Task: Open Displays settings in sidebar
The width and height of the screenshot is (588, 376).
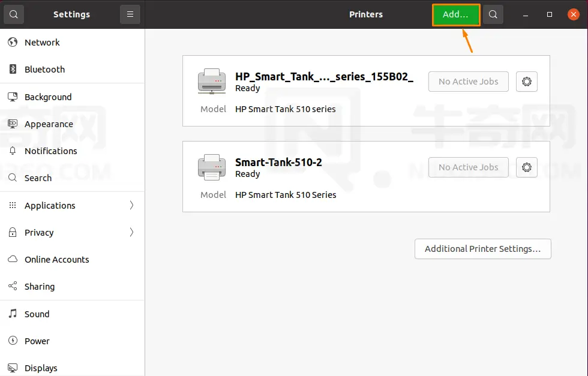Action: pyautogui.click(x=72, y=368)
